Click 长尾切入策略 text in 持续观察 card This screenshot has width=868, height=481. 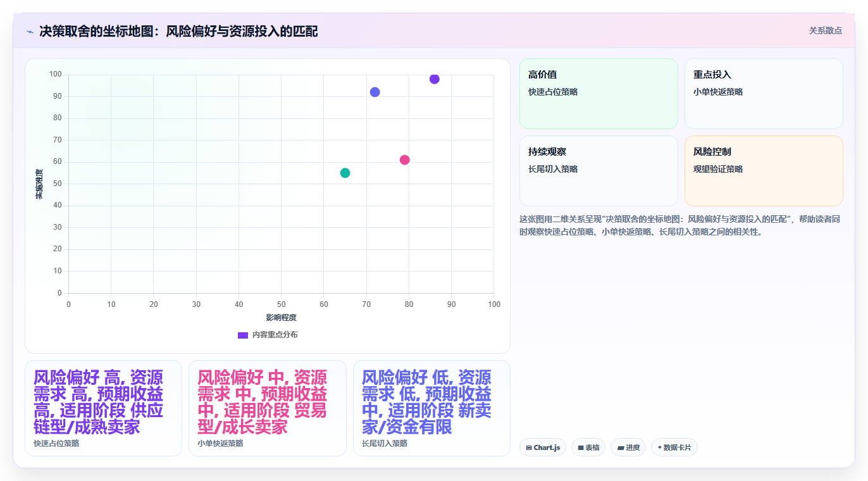point(553,169)
